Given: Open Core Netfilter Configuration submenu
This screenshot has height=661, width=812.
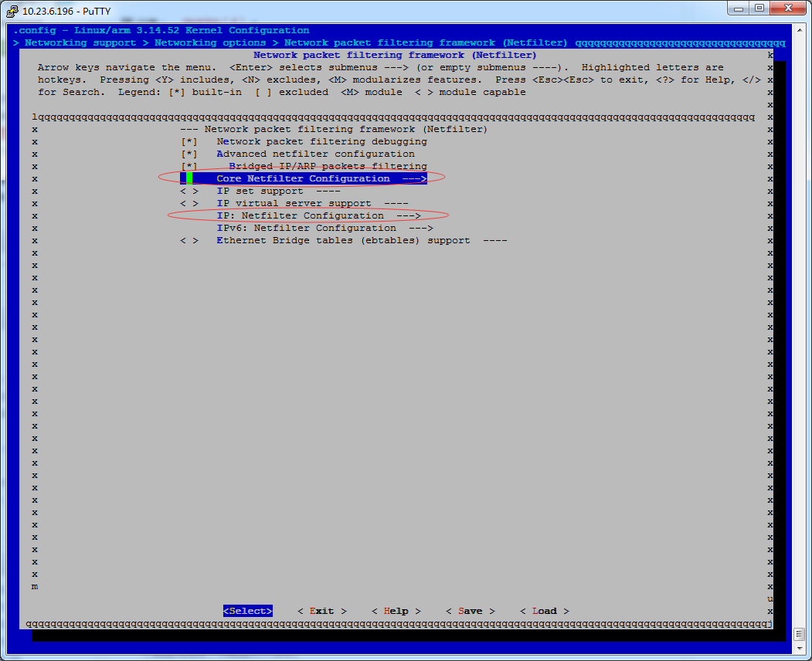Looking at the screenshot, I should (304, 178).
